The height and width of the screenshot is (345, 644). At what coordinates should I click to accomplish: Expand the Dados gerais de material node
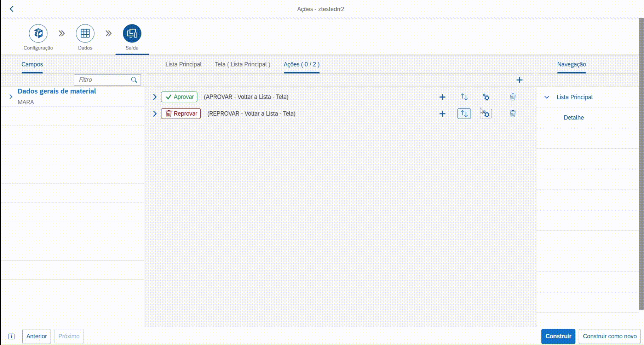point(11,97)
